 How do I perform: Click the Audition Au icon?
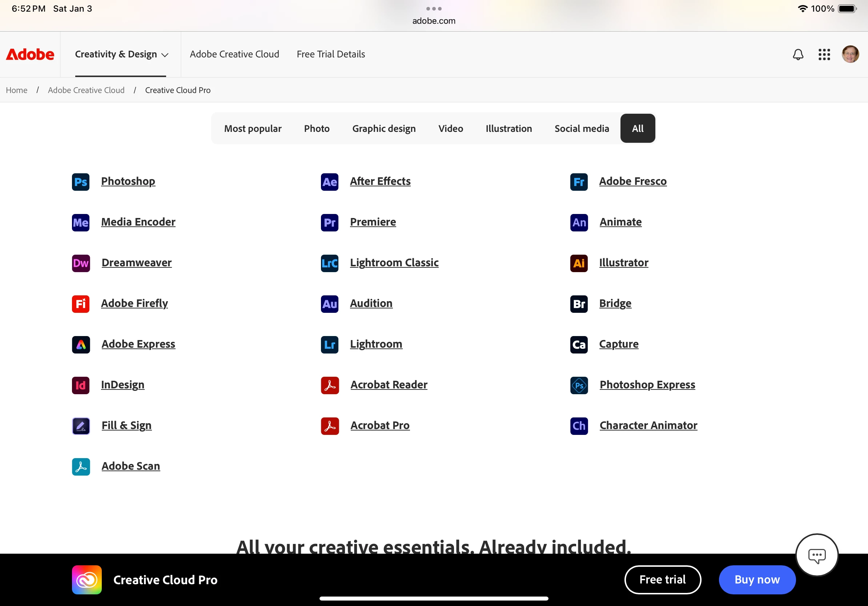330,304
